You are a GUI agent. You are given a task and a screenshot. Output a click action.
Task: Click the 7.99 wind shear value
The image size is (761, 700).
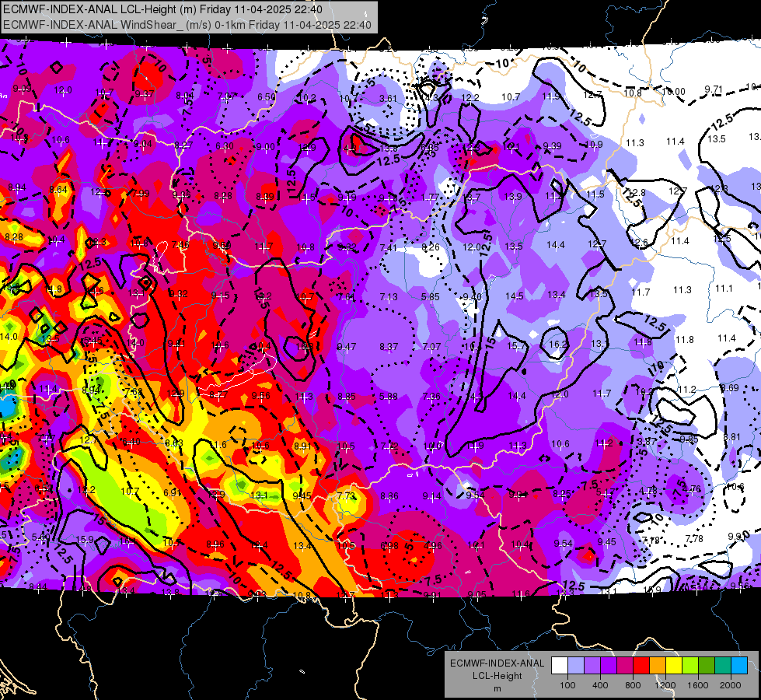coord(140,194)
